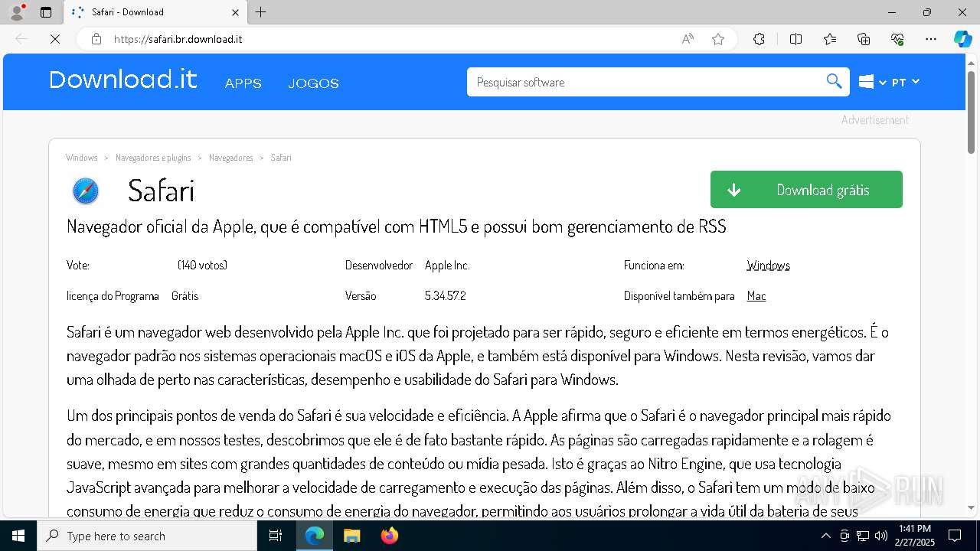Open the volume tray icon
Viewport: 980px width, 551px height.
click(881, 536)
